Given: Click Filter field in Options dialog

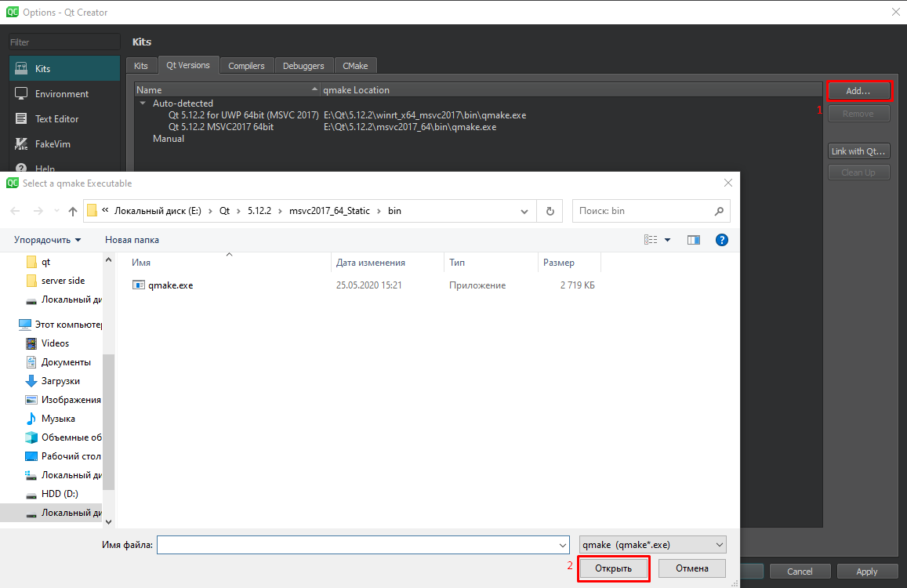Looking at the screenshot, I should [x=64, y=42].
